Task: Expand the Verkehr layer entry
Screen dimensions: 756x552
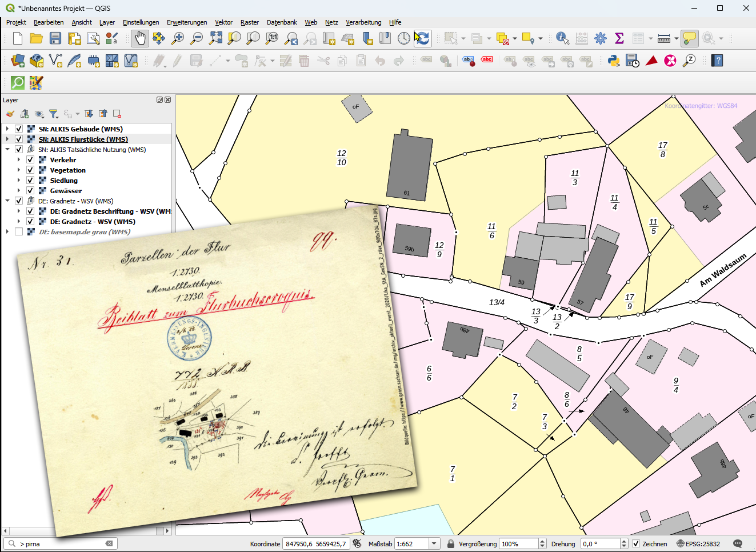Action: click(x=19, y=160)
